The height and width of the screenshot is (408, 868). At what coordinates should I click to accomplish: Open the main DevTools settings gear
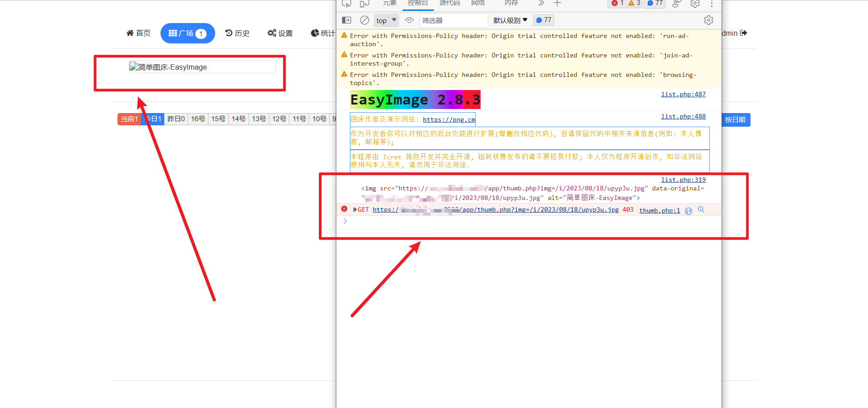coord(694,4)
